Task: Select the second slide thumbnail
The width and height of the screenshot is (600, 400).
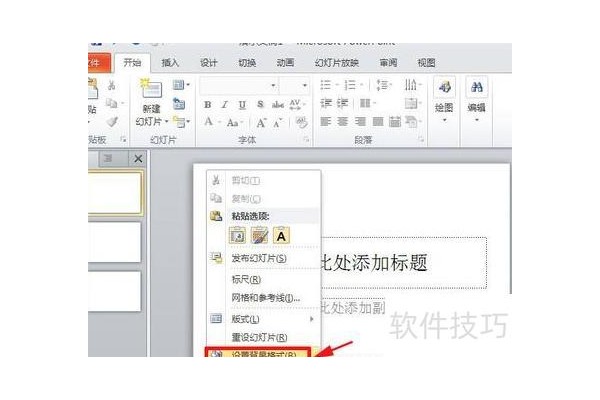Action: (114, 242)
